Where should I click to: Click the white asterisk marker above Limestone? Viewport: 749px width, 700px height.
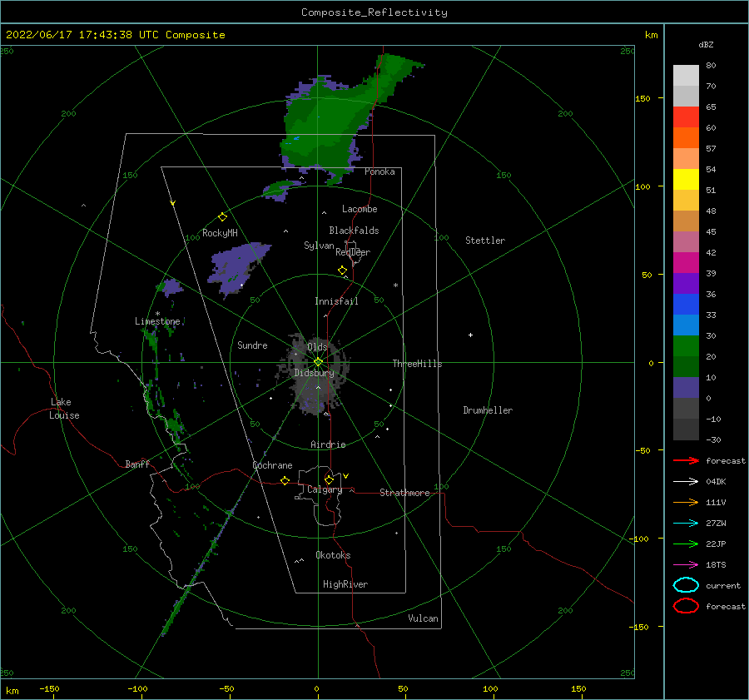pos(157,314)
